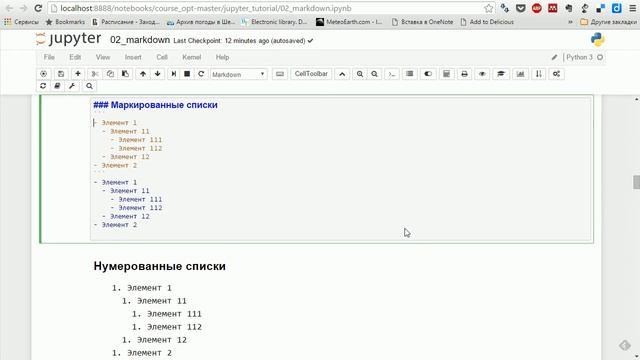Open the Cell menu
Image resolution: width=640 pixels, height=360 pixels.
pyautogui.click(x=162, y=57)
